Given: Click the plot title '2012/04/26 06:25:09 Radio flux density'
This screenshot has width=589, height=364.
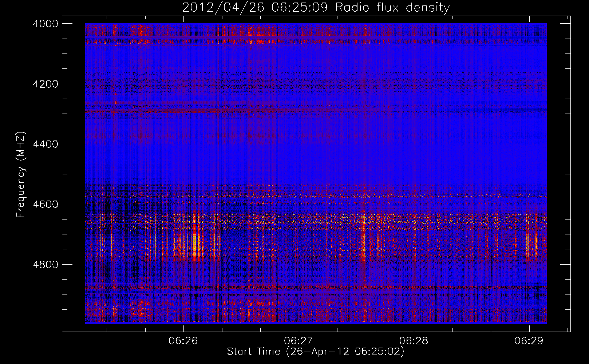Looking at the screenshot, I should (316, 8).
